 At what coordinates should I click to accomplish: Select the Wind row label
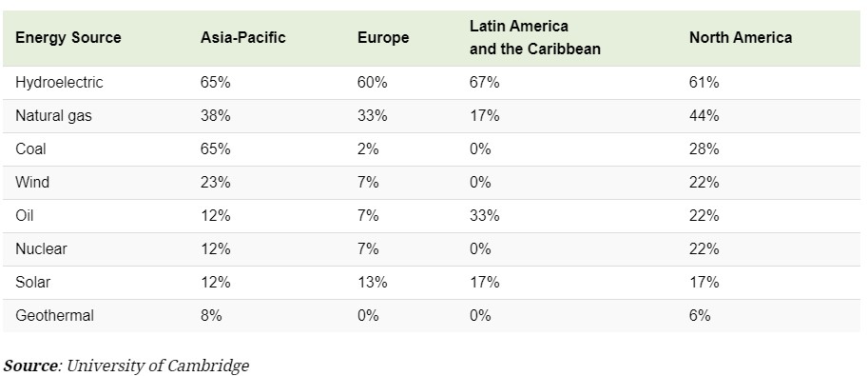(x=32, y=183)
